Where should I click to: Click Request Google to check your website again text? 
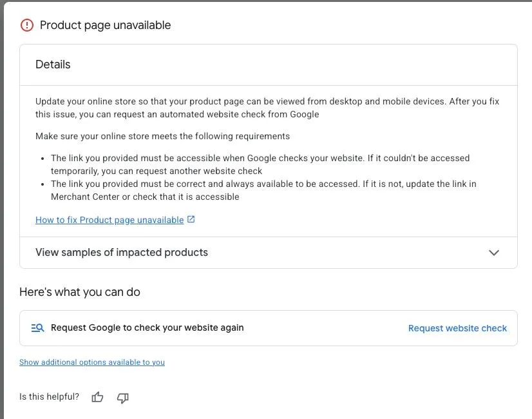[147, 327]
